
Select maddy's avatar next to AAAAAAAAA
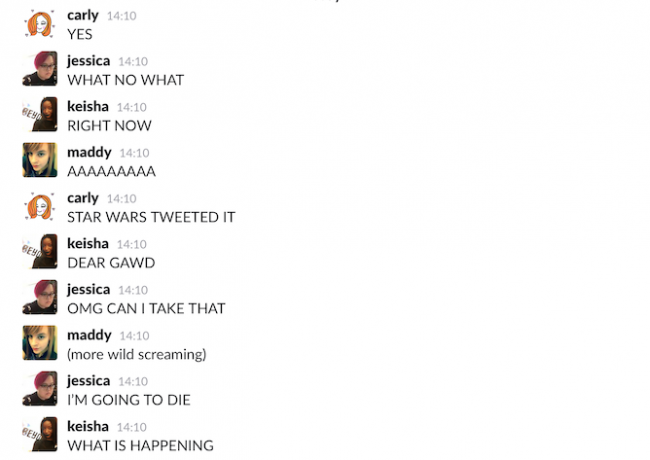[40, 160]
